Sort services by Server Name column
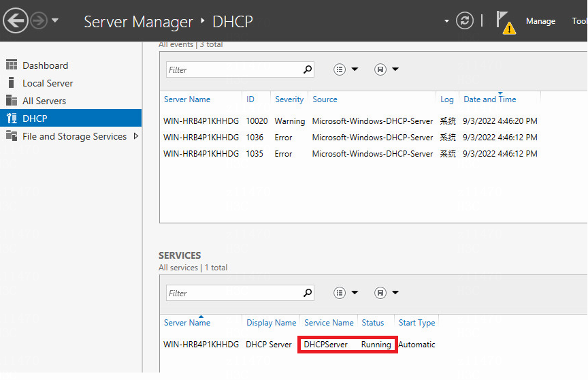This screenshot has width=588, height=380. 187,323
